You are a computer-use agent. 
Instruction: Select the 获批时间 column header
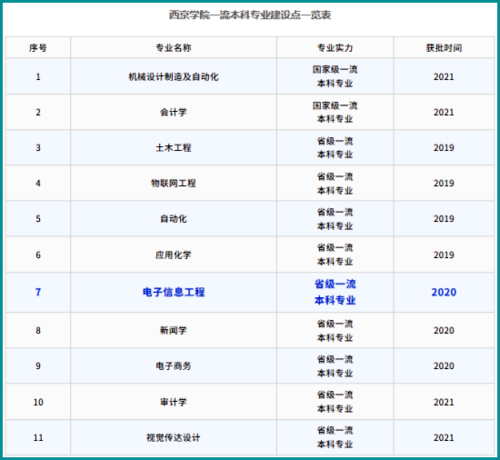pos(444,48)
